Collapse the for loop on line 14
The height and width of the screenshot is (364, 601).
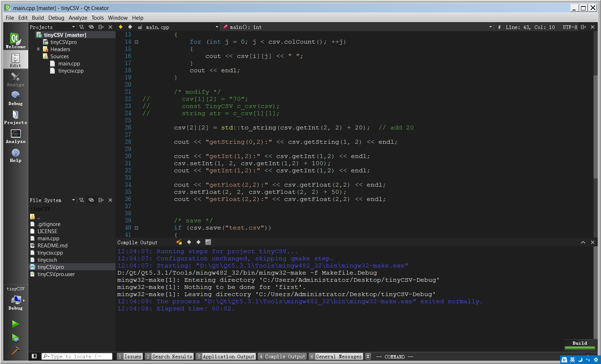(136, 42)
